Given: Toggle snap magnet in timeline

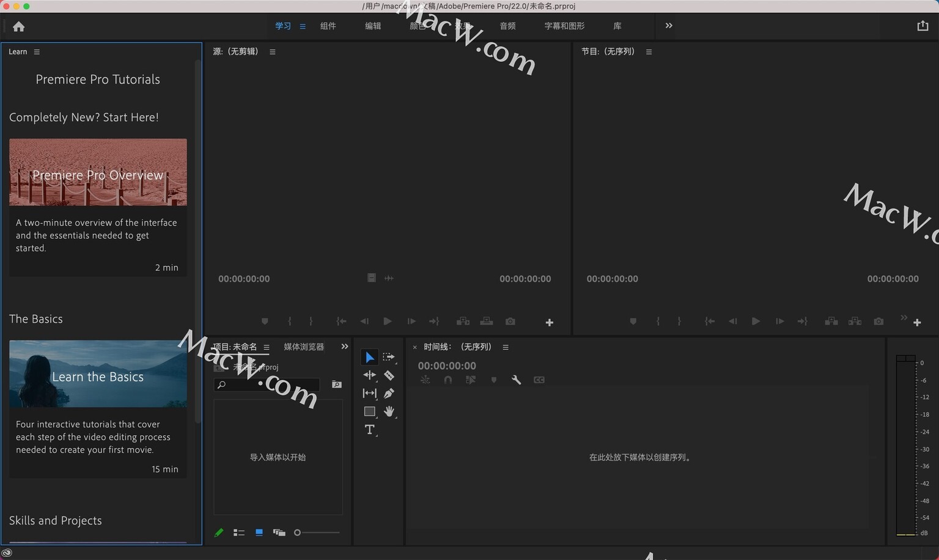Looking at the screenshot, I should (447, 380).
